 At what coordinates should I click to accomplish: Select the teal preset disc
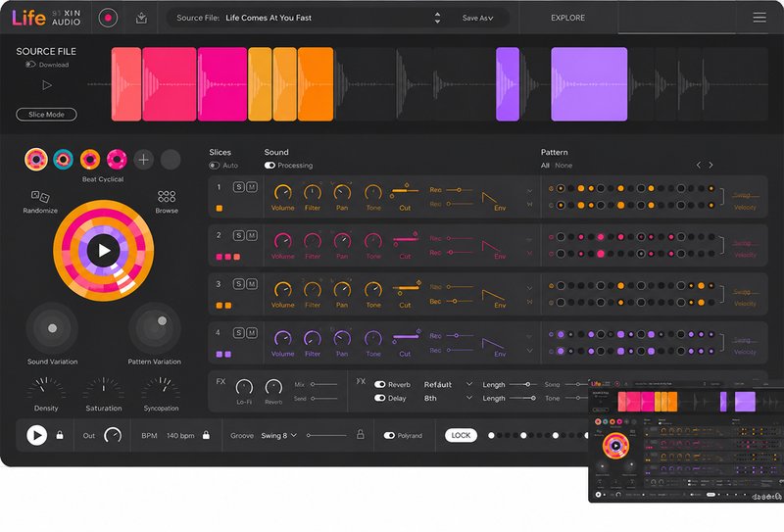[63, 160]
